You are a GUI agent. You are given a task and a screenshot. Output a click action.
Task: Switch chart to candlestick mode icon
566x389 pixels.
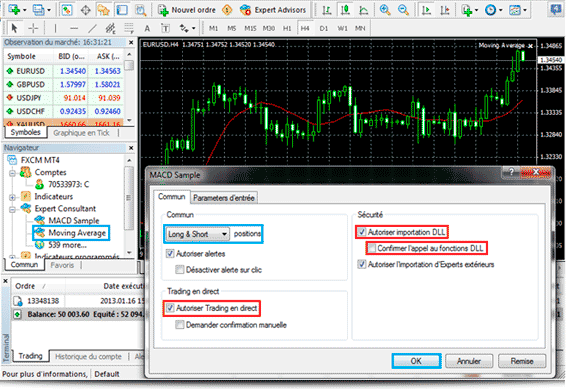coord(345,10)
